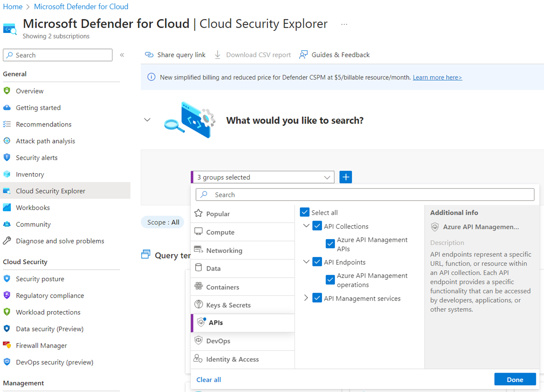Screen dimensions: 544x392
Task: Click the Inventory cube icon
Action: pos(7,174)
